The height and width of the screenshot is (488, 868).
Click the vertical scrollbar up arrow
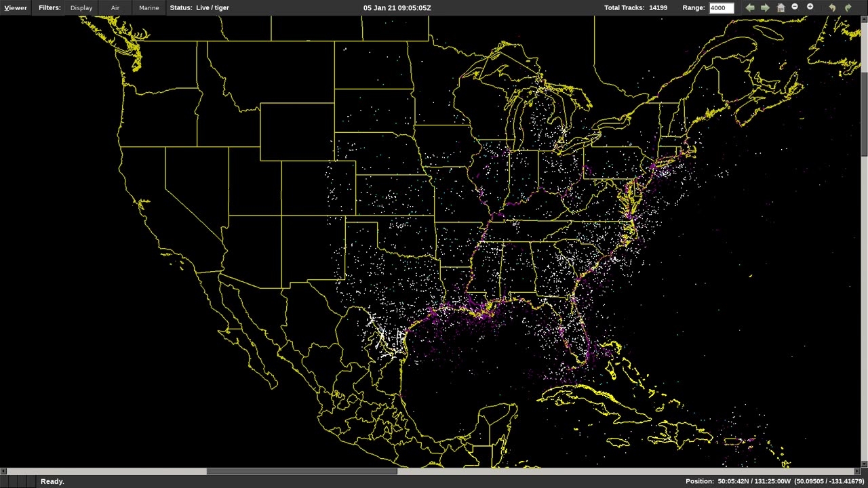[x=864, y=20]
